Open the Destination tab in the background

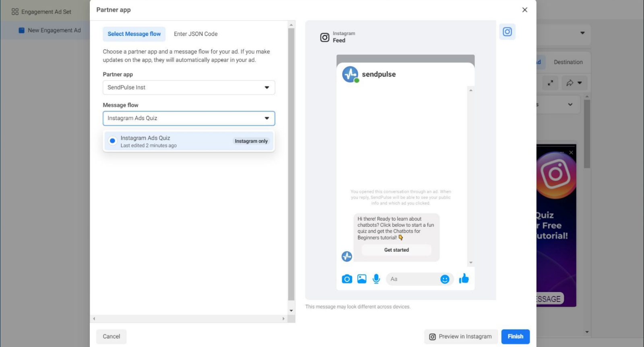click(568, 62)
